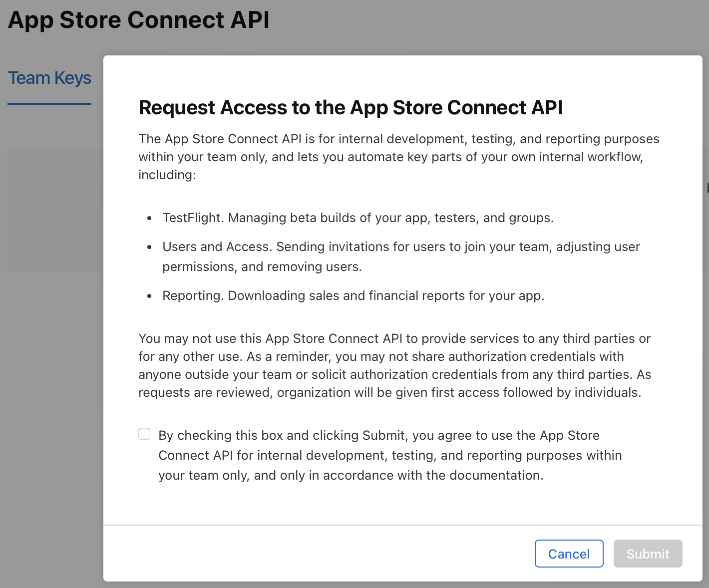Click the Cancel button

point(569,554)
